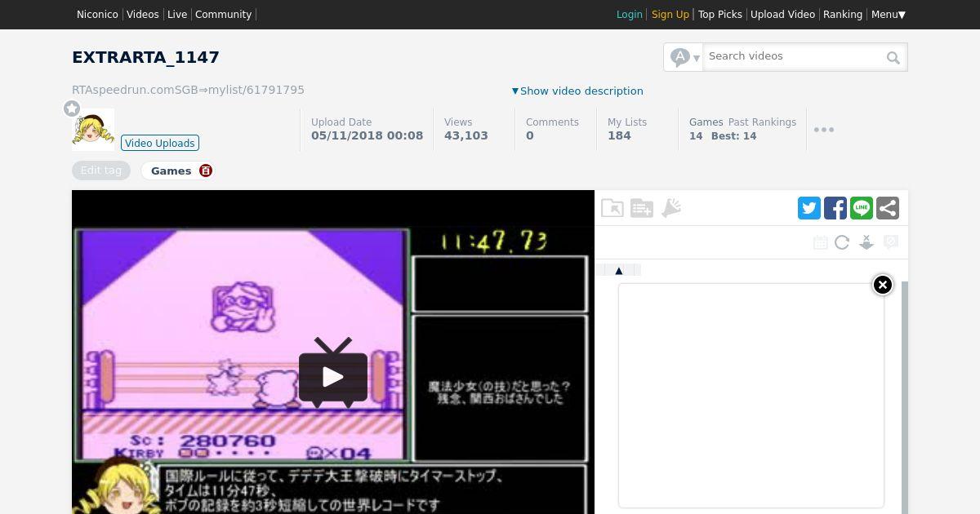Click the comment bubble icon

[891, 242]
